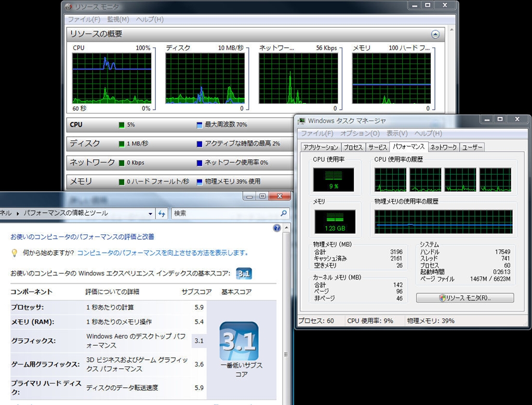
Task: Expand the CPU section bar in Resource Monitor
Action: click(180, 125)
